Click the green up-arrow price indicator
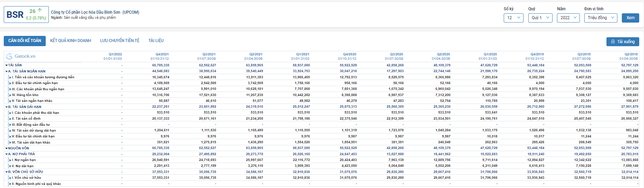The height and width of the screenshot is (188, 644). click(40, 11)
